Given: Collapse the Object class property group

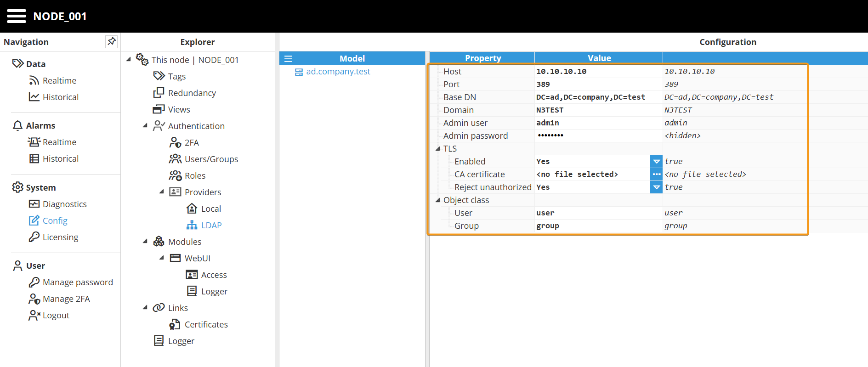Looking at the screenshot, I should [438, 200].
